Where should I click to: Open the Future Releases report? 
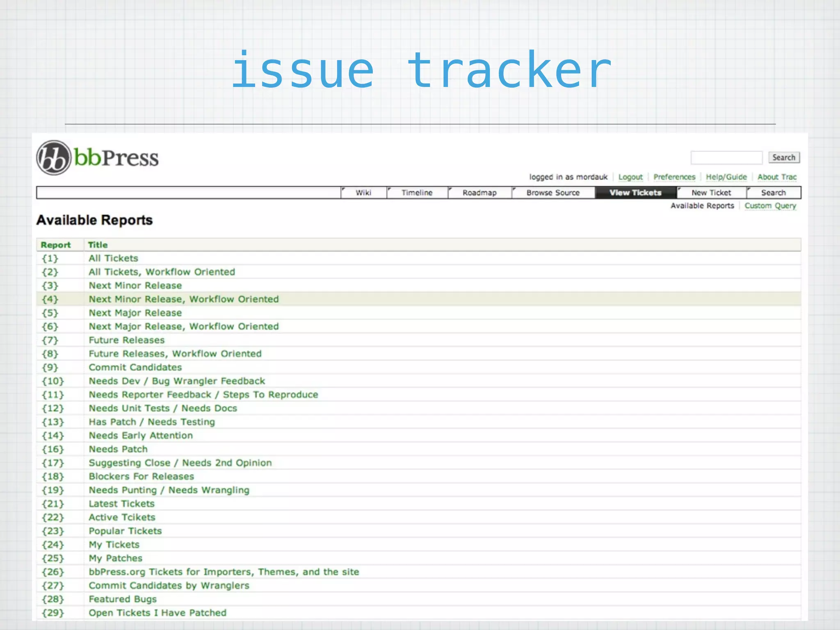tap(126, 340)
